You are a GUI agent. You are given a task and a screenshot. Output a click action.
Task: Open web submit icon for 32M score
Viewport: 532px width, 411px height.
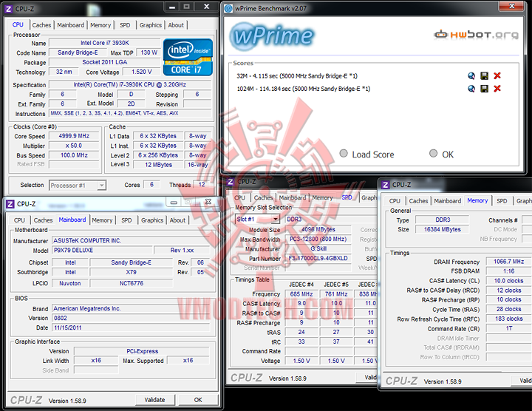click(471, 75)
